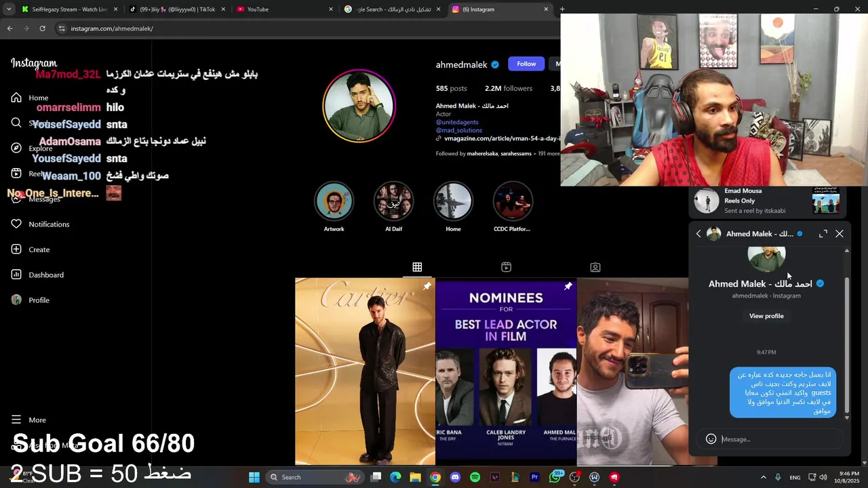Screen dimensions: 868x488
Task: Open Microsoft Edge from taskbar
Action: point(395,477)
